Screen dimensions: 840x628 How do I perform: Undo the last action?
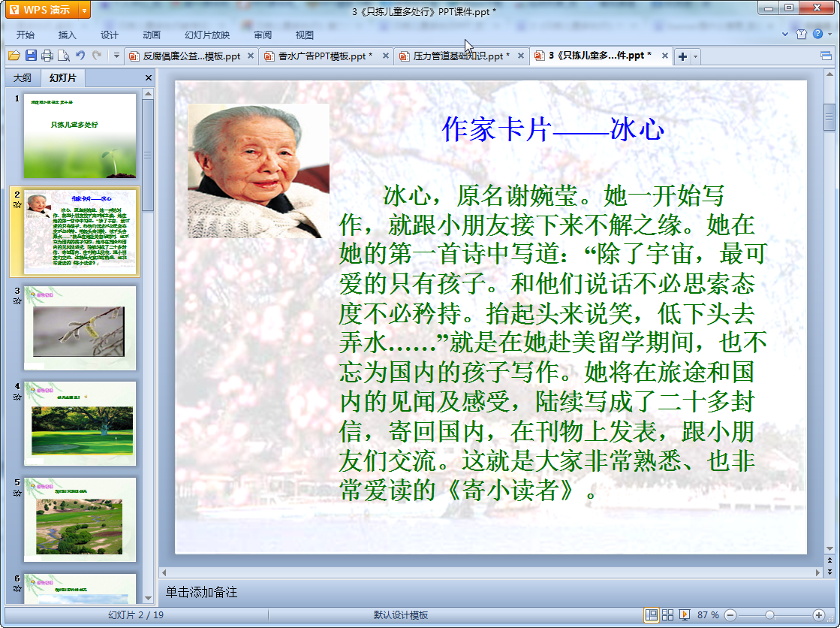coord(80,56)
